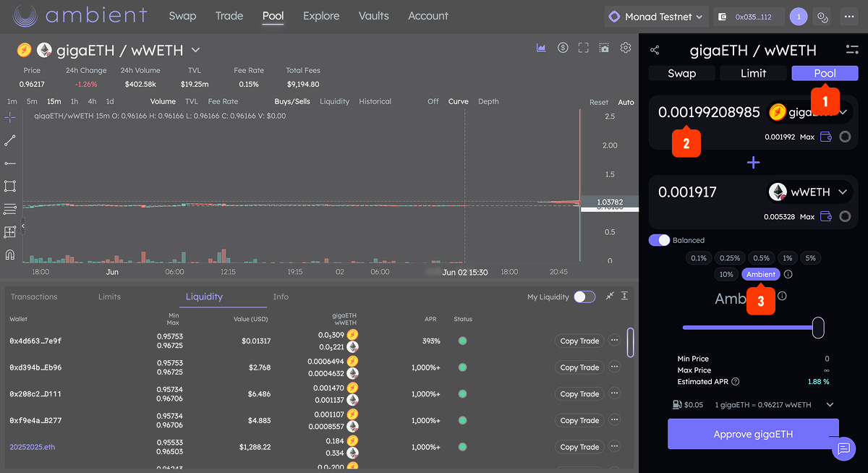
Task: Select the crosshair cursor drawing tool
Action: click(x=10, y=117)
